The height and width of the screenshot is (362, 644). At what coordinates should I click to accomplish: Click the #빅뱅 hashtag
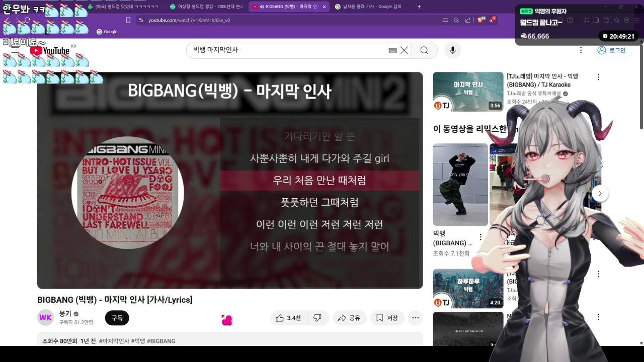coord(138,341)
